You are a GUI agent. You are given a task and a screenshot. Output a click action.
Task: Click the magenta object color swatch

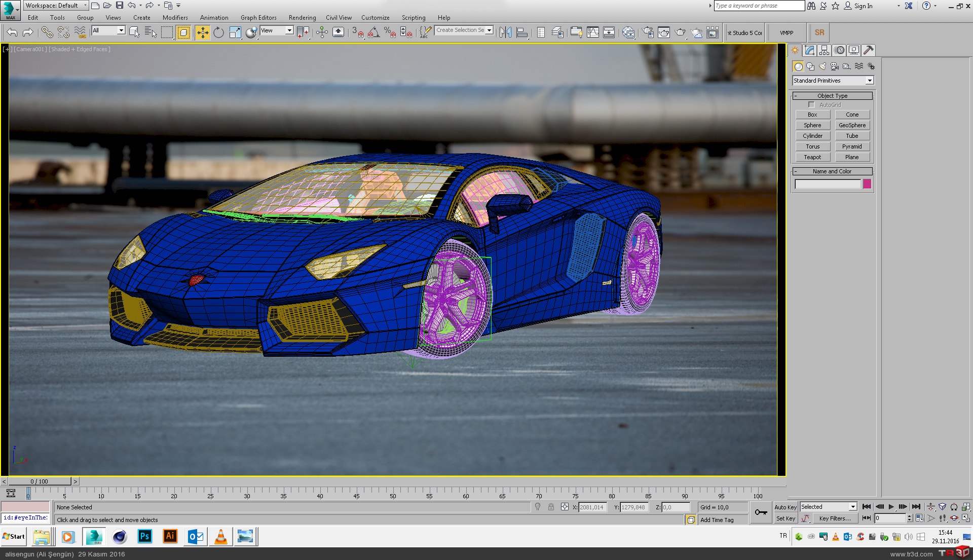(867, 184)
